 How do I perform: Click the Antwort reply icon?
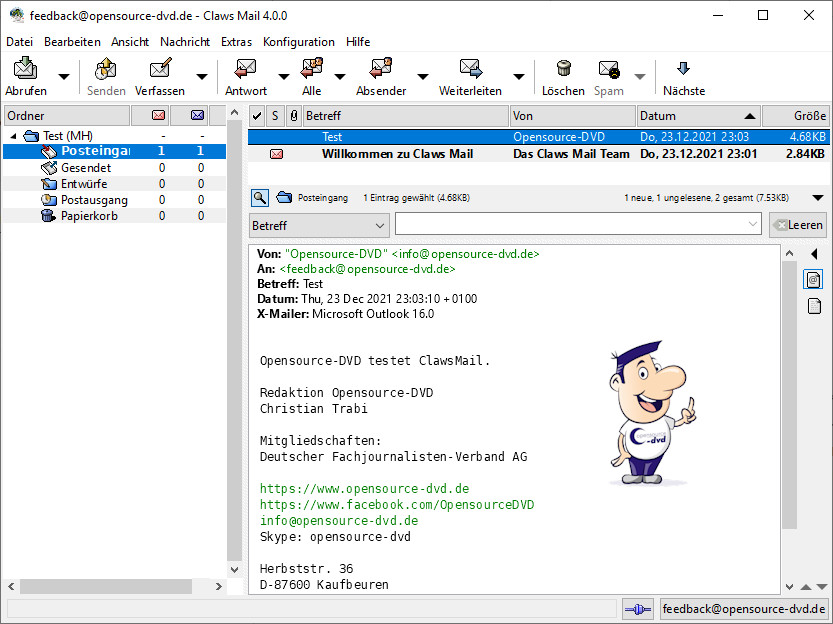point(245,69)
